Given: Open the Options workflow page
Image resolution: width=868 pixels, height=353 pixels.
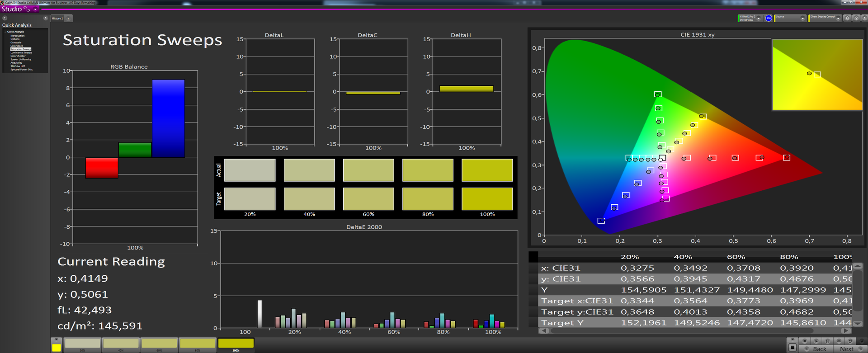Looking at the screenshot, I should (x=15, y=39).
